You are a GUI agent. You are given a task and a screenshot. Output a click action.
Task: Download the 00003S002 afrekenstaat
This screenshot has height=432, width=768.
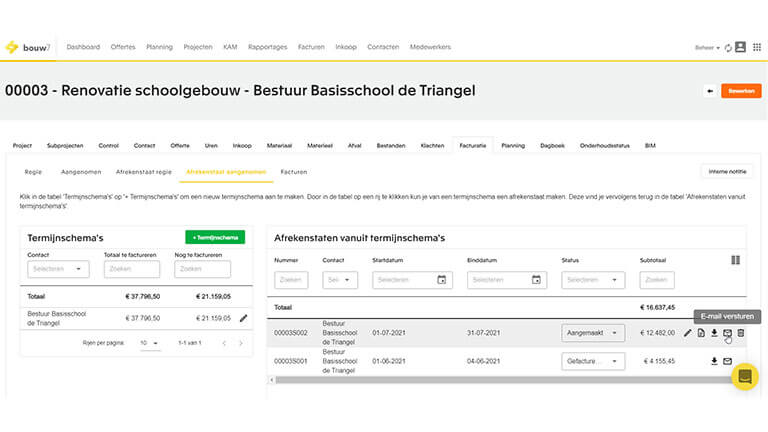click(x=714, y=333)
